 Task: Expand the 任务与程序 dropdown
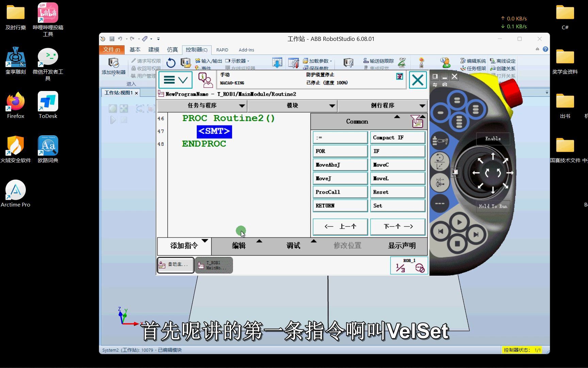pyautogui.click(x=202, y=106)
